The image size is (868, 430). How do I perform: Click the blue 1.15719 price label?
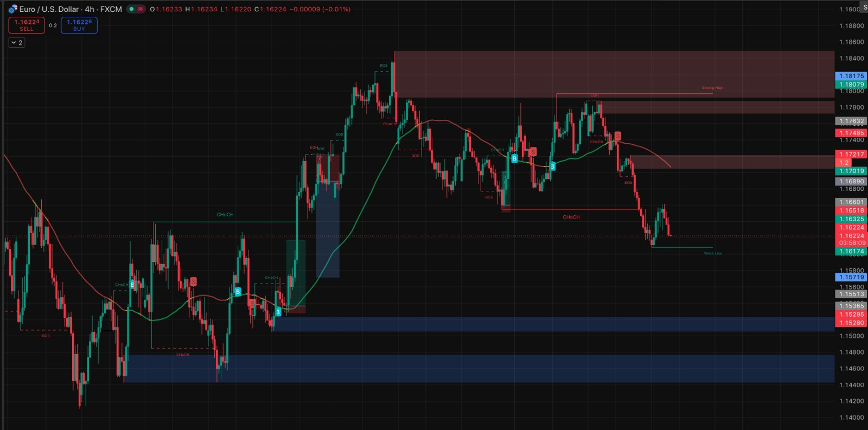(851, 277)
